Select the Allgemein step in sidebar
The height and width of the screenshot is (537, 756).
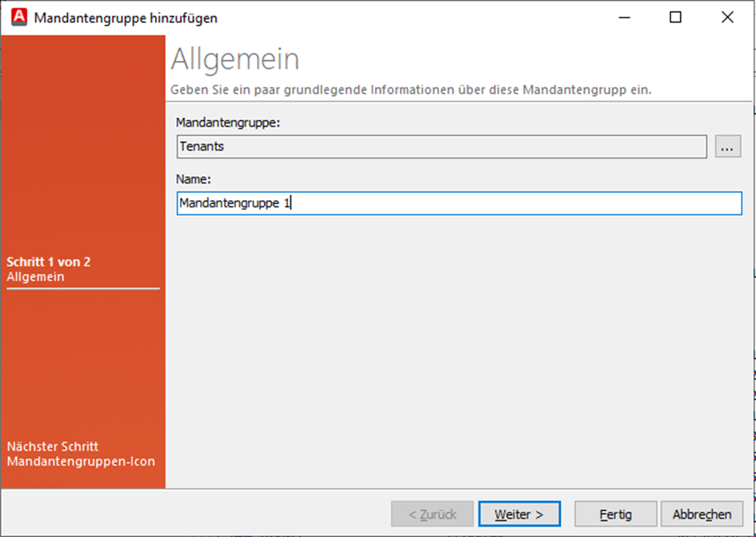pyautogui.click(x=36, y=277)
